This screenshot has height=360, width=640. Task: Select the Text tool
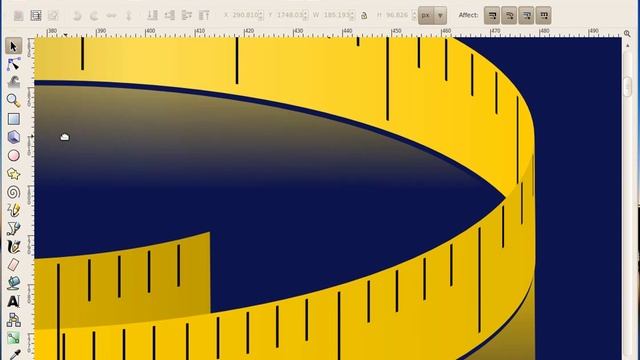pyautogui.click(x=13, y=302)
